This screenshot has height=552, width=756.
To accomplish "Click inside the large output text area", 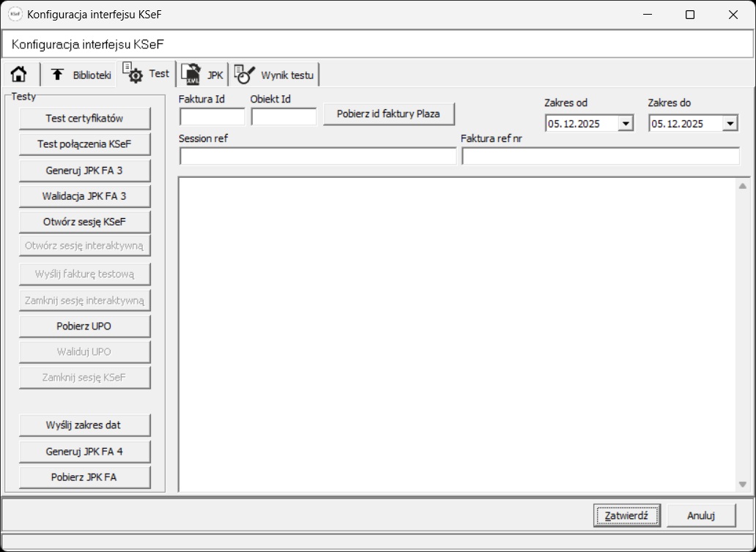I will tap(457, 335).
